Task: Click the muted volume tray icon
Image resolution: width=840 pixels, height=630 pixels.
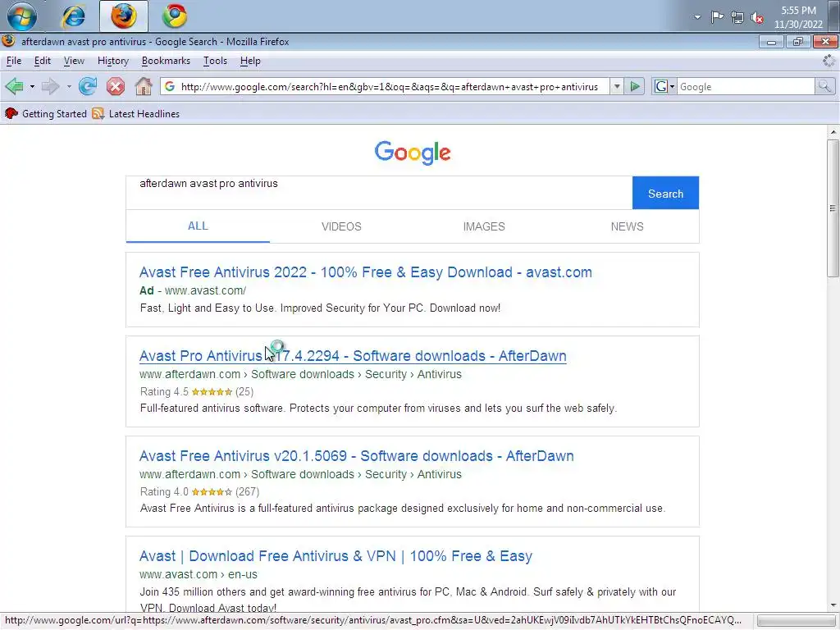Action: point(757,18)
